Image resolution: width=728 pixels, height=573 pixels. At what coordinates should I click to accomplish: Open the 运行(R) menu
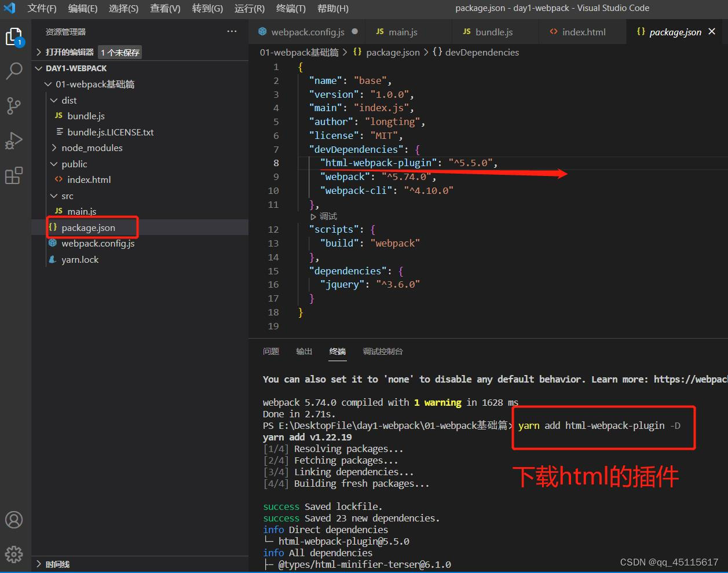tap(250, 8)
